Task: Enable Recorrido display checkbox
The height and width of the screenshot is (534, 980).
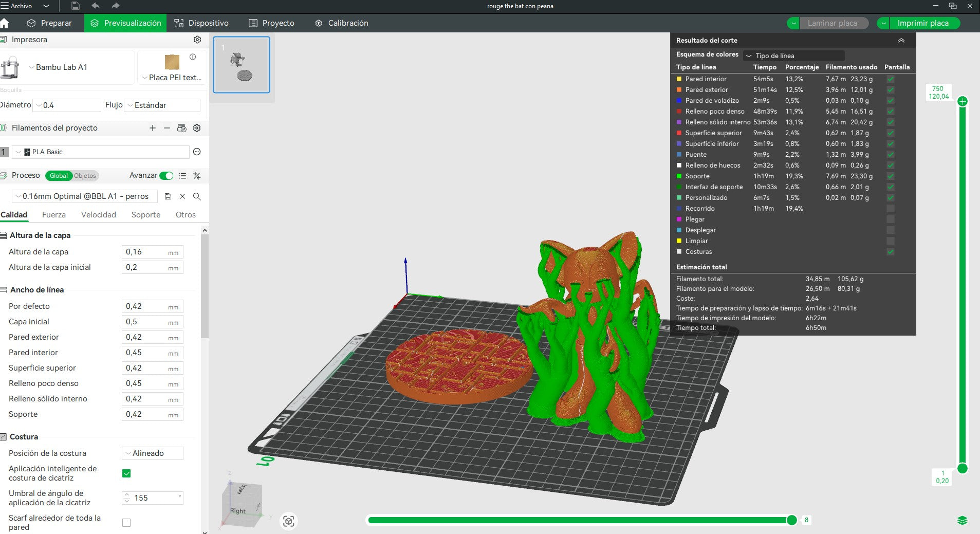Action: click(x=891, y=209)
